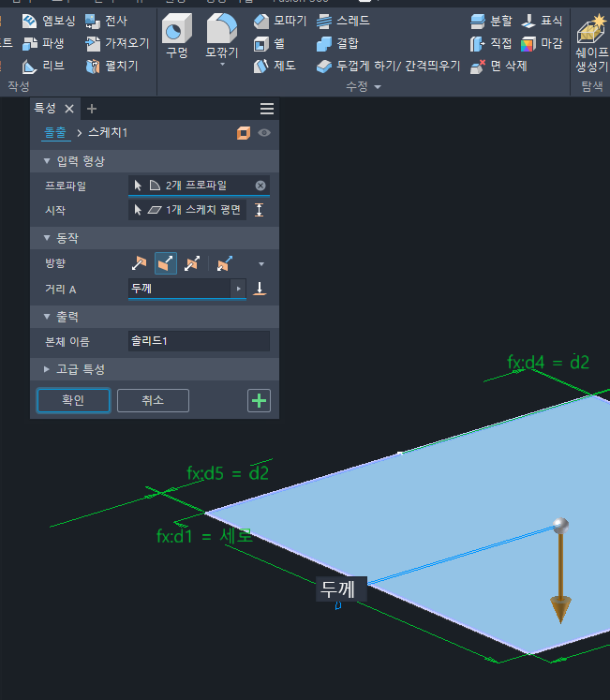Collapse the 입력 형상 section

click(47, 161)
